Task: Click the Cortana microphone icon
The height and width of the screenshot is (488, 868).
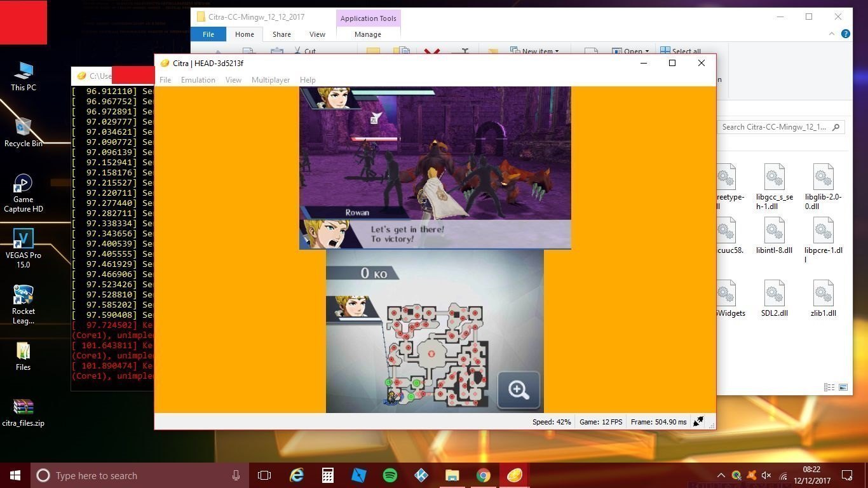Action: [236, 475]
